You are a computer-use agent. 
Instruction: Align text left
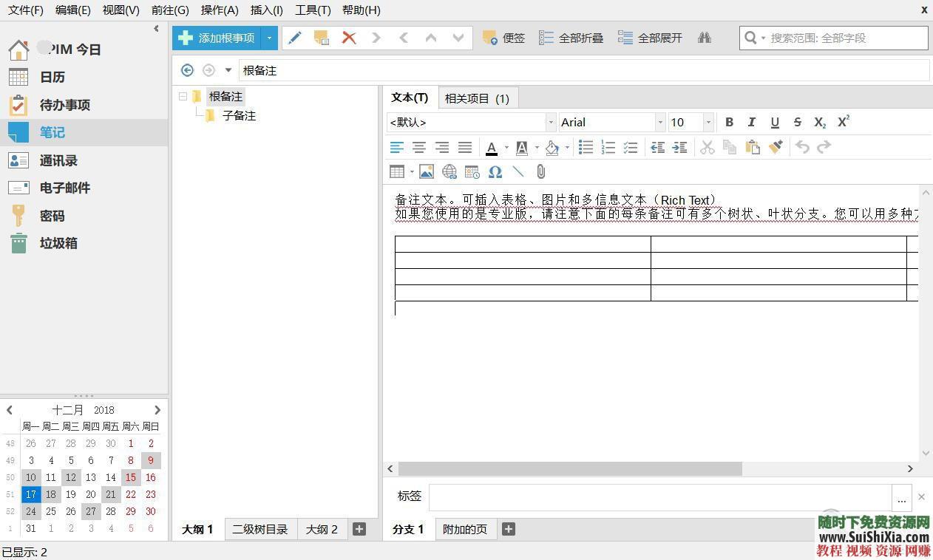[397, 148]
